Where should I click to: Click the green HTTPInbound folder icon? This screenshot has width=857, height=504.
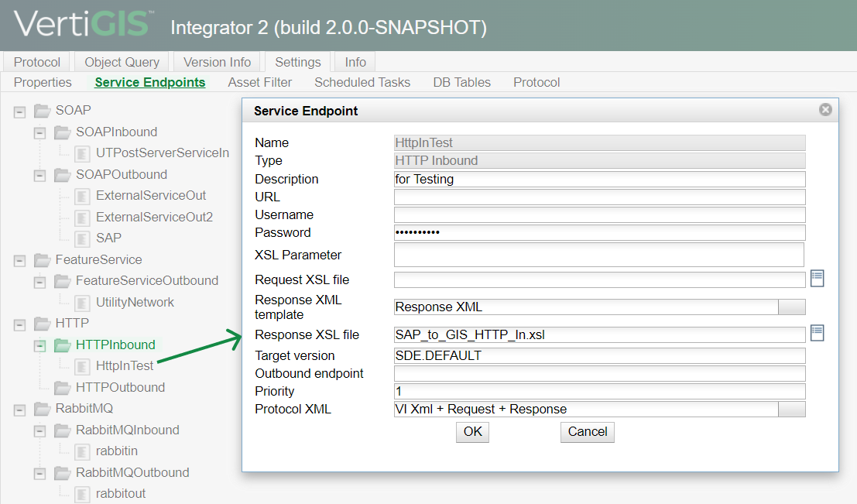coord(62,345)
